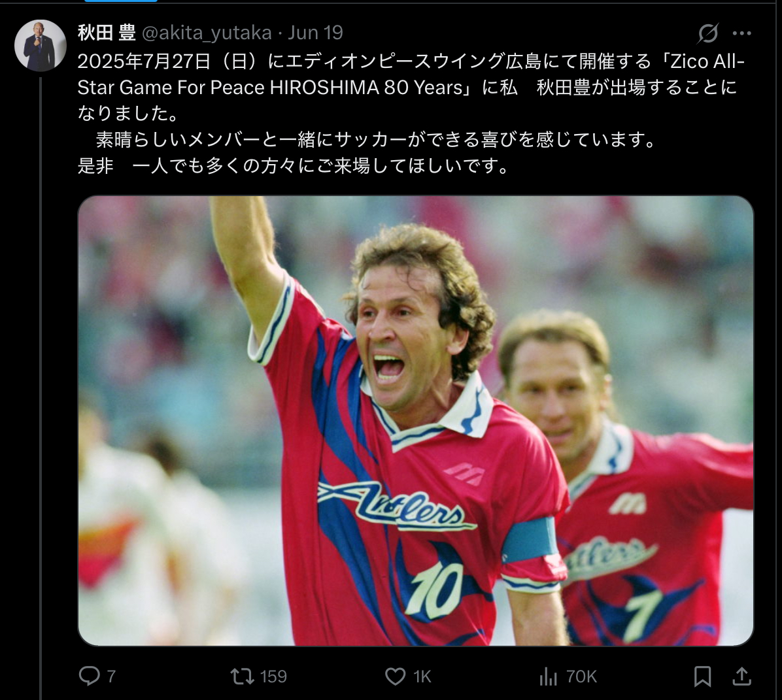Open 秋田 豊's round profile avatar
782x700 pixels.
point(41,45)
